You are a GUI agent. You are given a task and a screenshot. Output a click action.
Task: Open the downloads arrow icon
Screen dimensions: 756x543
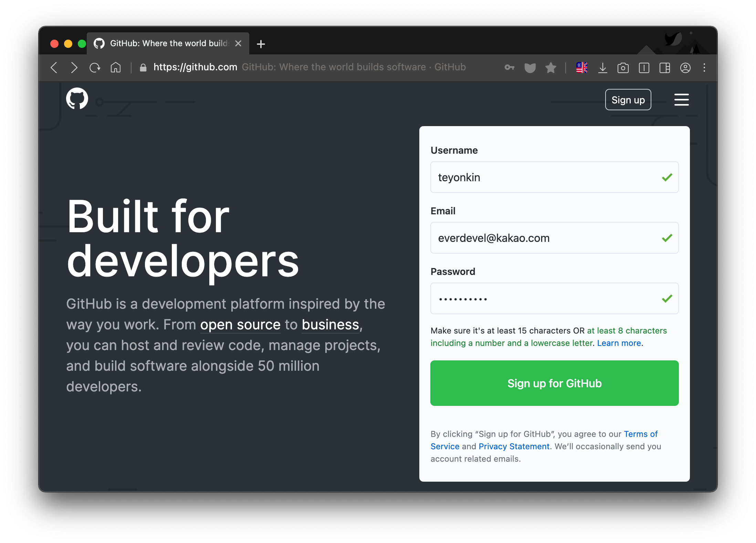pyautogui.click(x=602, y=68)
